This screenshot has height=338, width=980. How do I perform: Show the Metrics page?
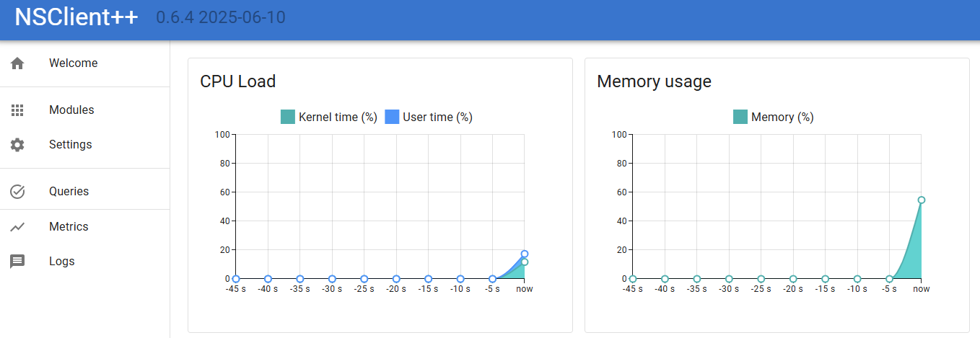click(85, 227)
